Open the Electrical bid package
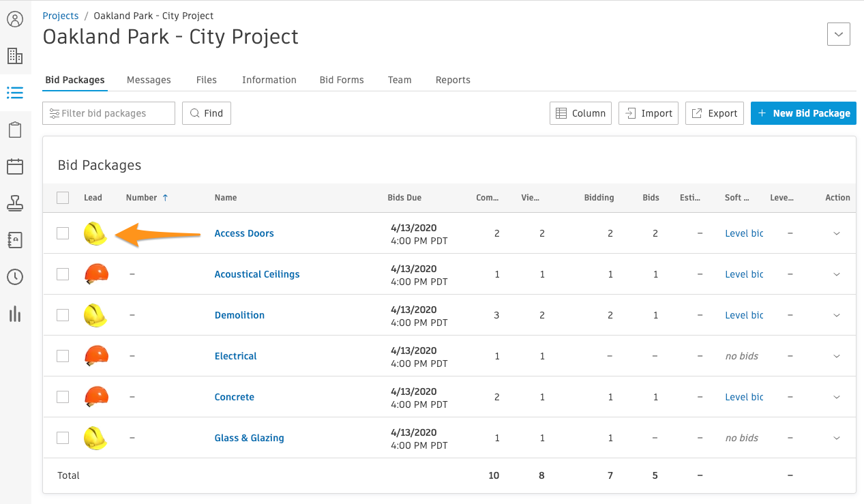Viewport: 864px width, 504px height. coord(236,356)
